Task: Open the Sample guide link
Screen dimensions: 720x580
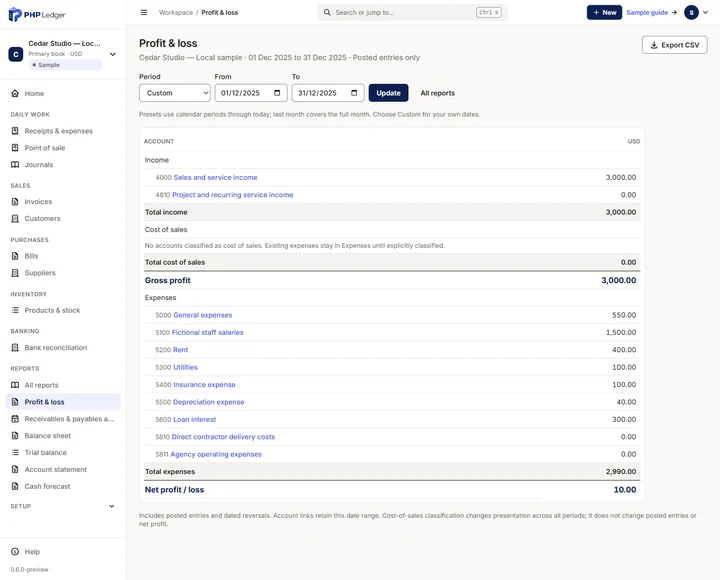Action: (x=652, y=12)
